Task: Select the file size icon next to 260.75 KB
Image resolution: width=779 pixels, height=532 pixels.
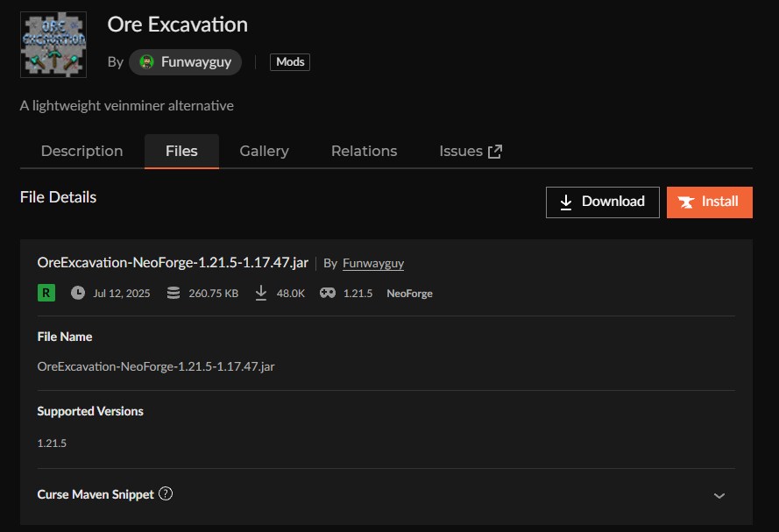Action: point(174,293)
